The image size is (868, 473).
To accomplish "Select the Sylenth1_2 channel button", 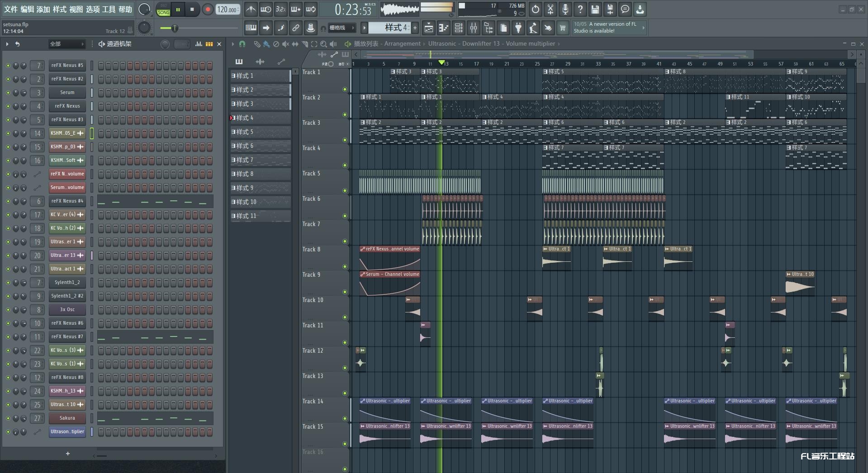I will pyautogui.click(x=67, y=282).
